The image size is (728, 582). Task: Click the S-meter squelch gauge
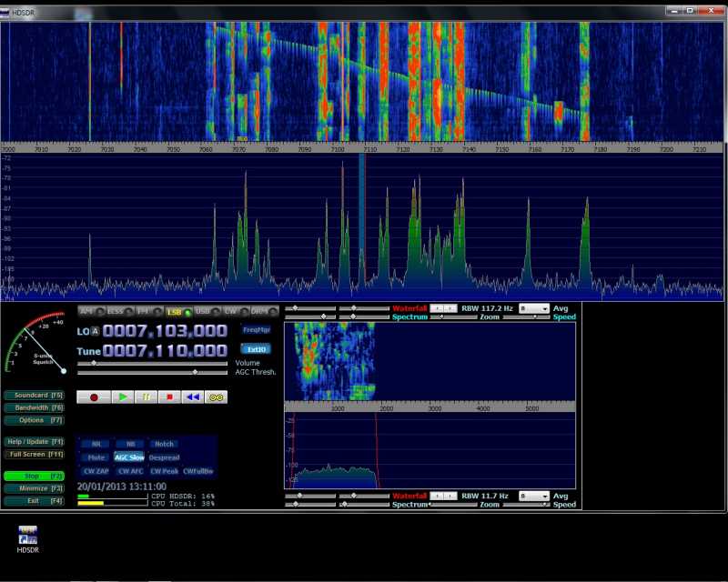pos(35,346)
